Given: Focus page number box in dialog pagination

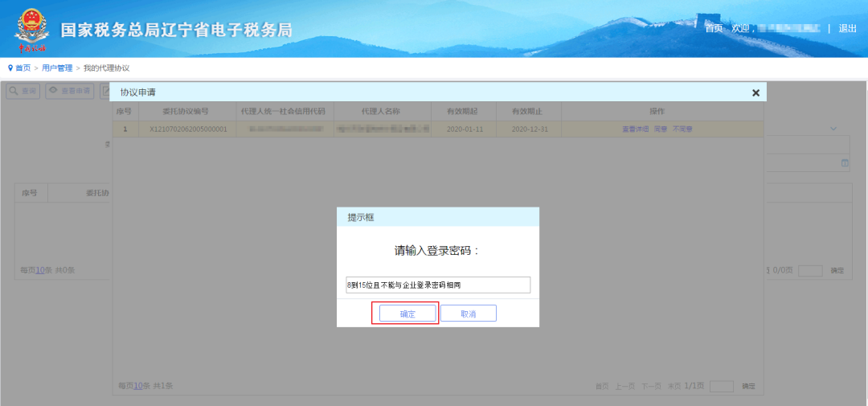Looking at the screenshot, I should click(x=722, y=386).
